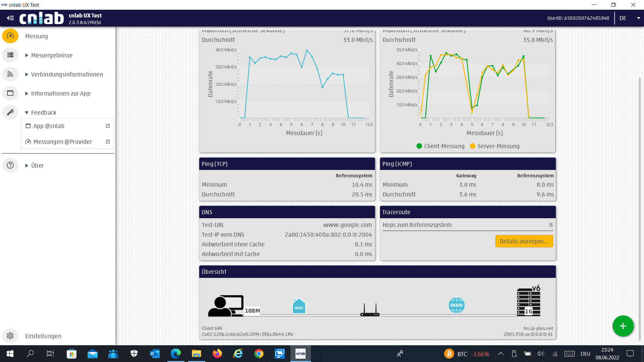This screenshot has height=362, width=644.
Task: Click the Verbindungsinformationen broadcast icon
Action: (10, 74)
